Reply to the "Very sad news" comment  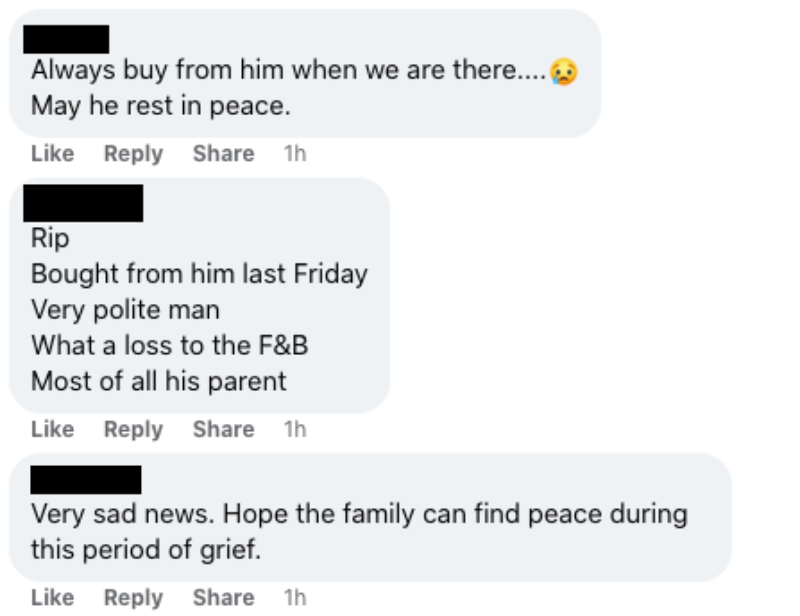point(133,598)
